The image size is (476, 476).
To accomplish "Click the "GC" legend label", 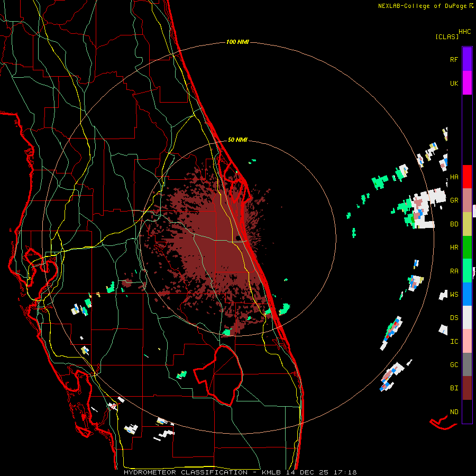I will [x=454, y=364].
